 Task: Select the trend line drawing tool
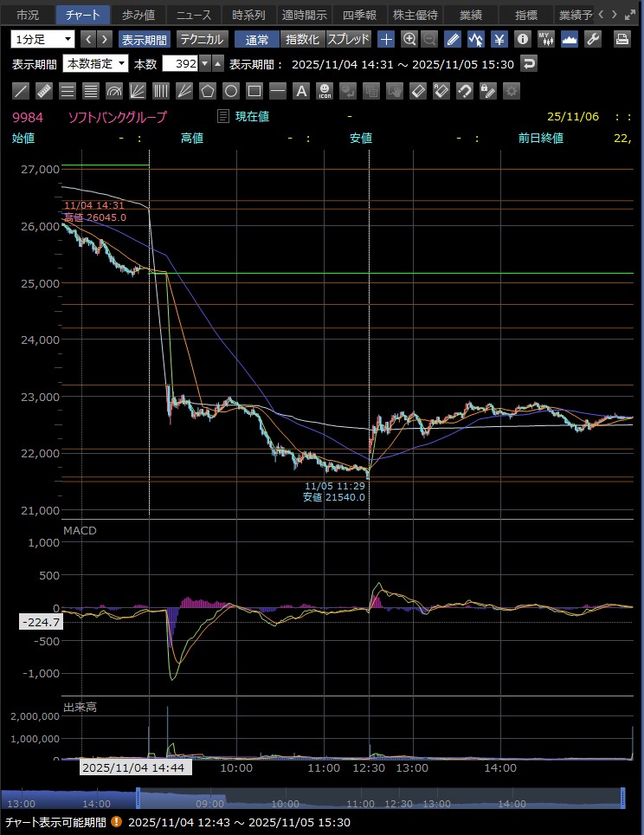(x=22, y=91)
